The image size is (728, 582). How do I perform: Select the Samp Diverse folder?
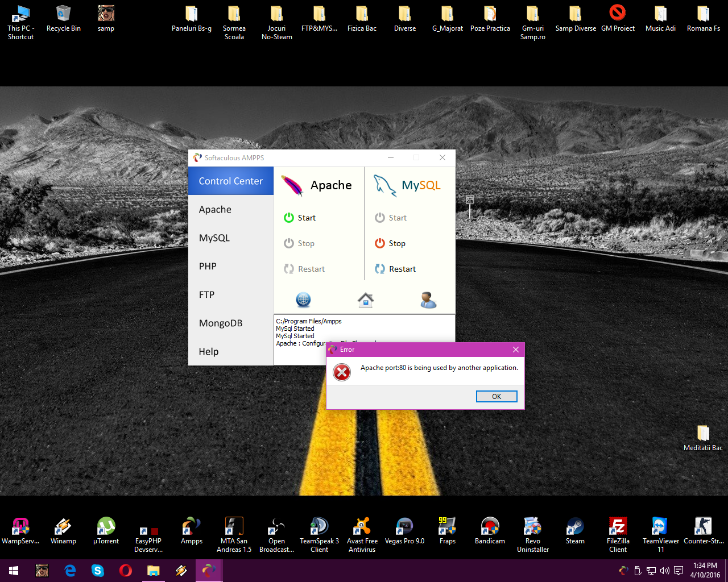tap(576, 19)
